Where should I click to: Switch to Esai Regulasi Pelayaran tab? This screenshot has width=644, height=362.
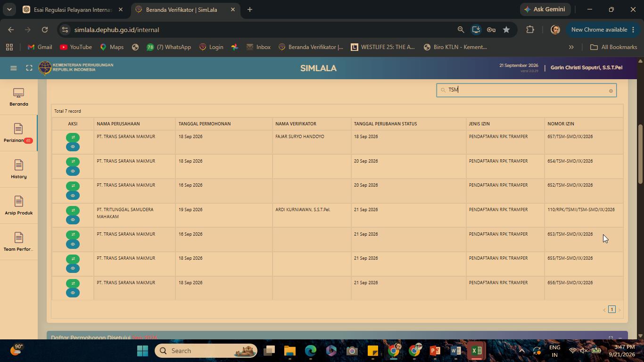pyautogui.click(x=73, y=9)
